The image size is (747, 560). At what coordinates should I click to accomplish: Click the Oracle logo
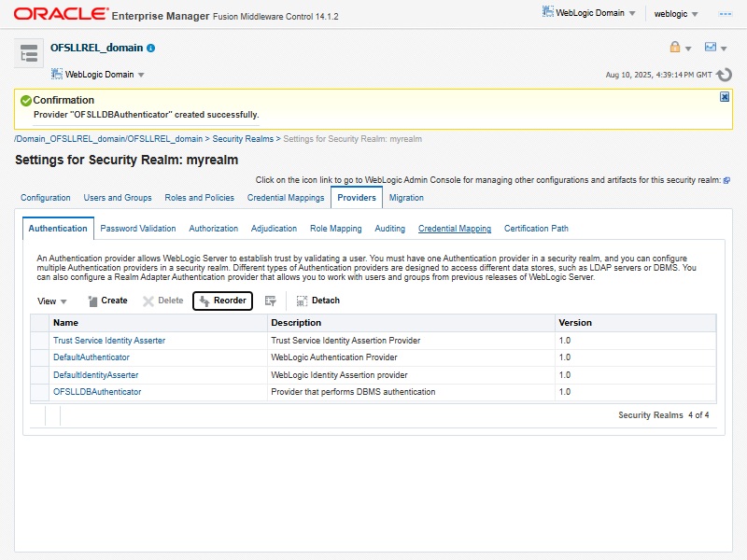click(61, 14)
